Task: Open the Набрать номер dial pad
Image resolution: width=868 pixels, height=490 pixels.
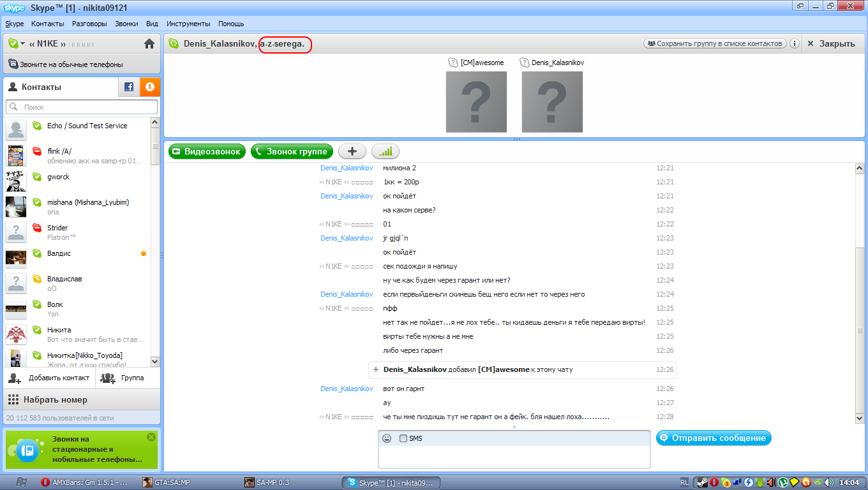Action: pos(82,399)
